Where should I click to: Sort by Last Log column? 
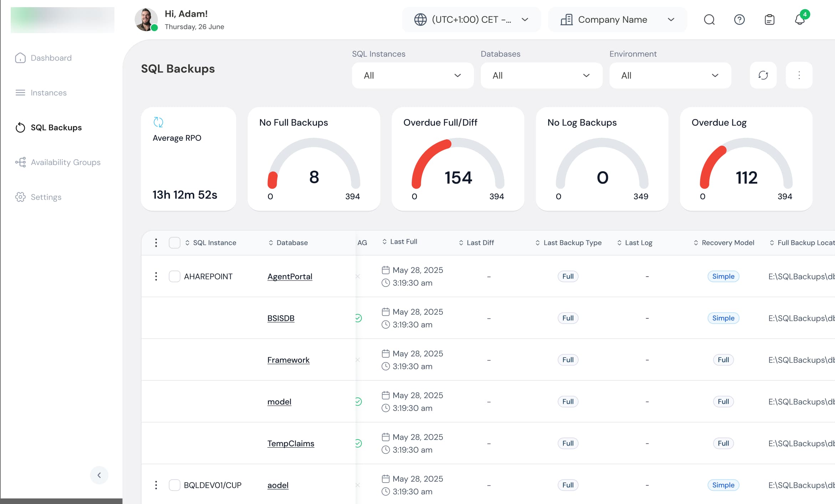point(635,243)
